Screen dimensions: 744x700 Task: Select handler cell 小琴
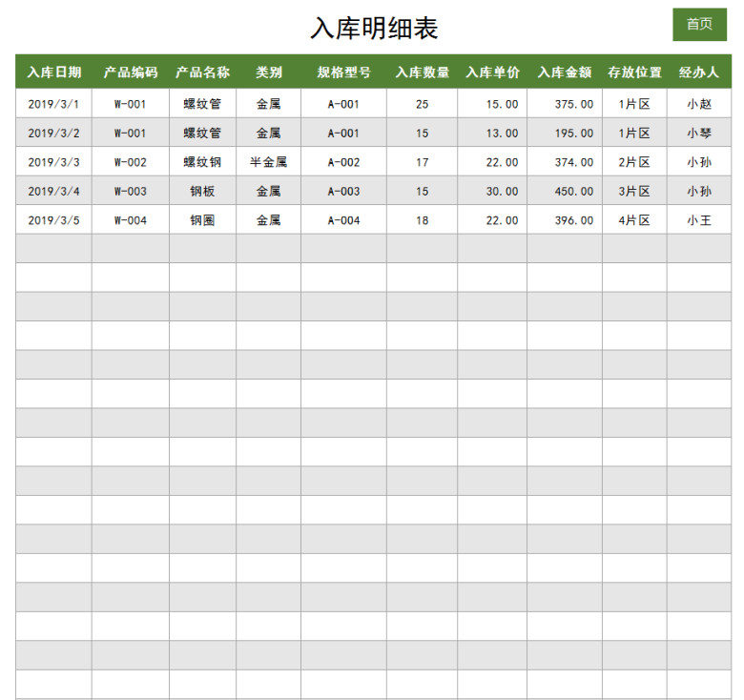(699, 133)
